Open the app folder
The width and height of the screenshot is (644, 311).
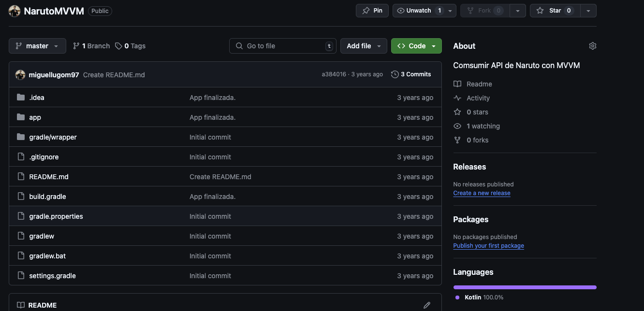click(35, 117)
